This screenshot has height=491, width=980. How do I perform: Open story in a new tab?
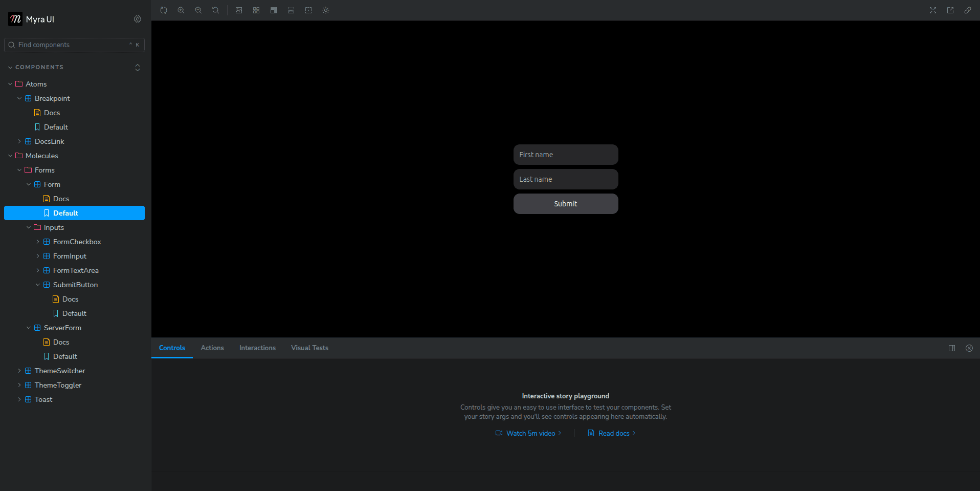(x=950, y=10)
